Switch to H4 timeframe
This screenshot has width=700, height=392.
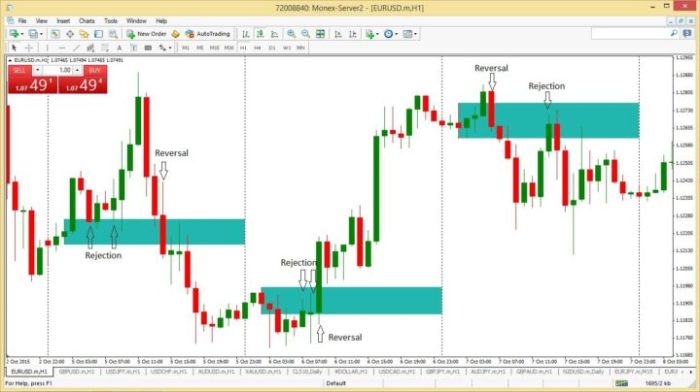click(x=258, y=48)
